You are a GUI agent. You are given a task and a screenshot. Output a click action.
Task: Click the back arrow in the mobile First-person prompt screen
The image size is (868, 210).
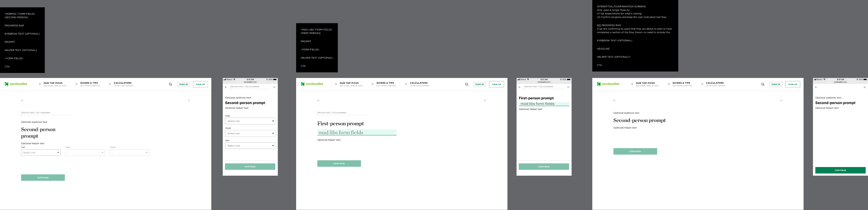519,87
